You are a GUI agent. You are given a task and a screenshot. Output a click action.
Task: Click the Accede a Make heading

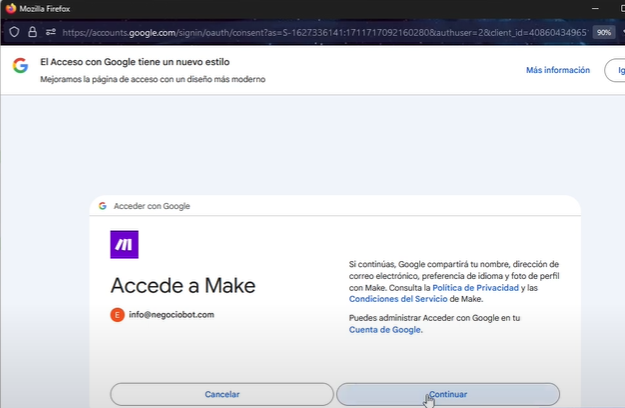[x=183, y=285]
